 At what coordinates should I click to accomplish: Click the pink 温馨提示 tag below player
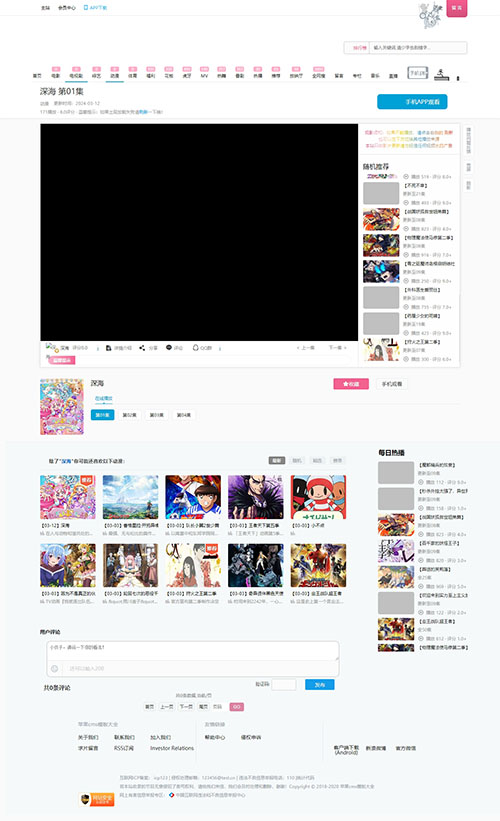coord(62,360)
